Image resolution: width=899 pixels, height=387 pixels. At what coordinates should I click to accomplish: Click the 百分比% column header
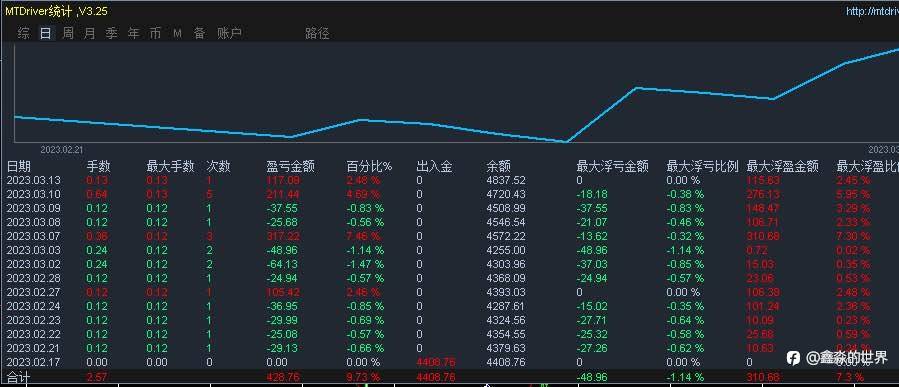370,167
